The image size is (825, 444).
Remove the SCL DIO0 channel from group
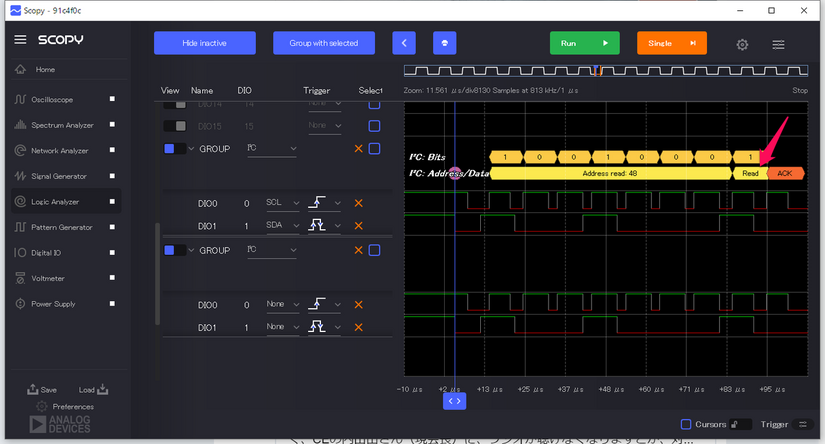[x=359, y=203]
